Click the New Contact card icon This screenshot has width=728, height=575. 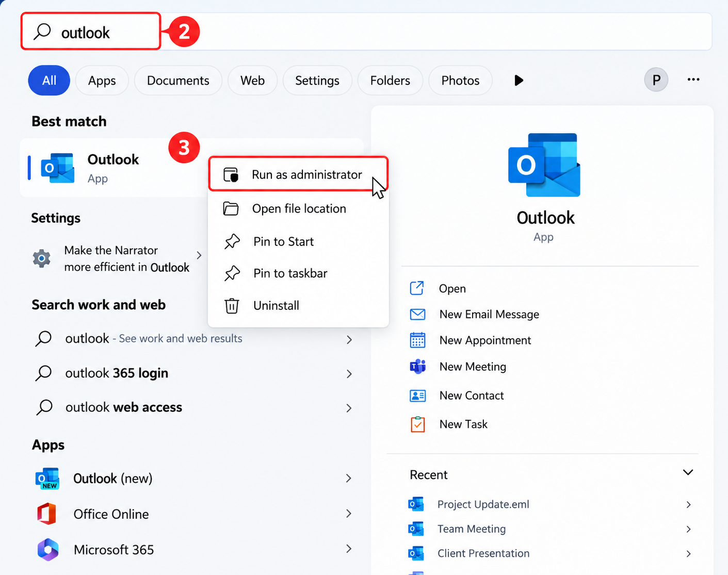[x=417, y=396]
